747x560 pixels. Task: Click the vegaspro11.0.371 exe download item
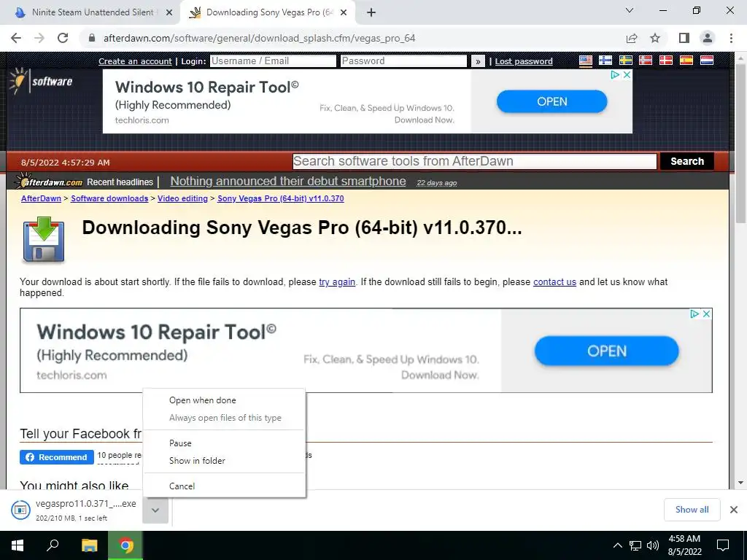(74, 510)
